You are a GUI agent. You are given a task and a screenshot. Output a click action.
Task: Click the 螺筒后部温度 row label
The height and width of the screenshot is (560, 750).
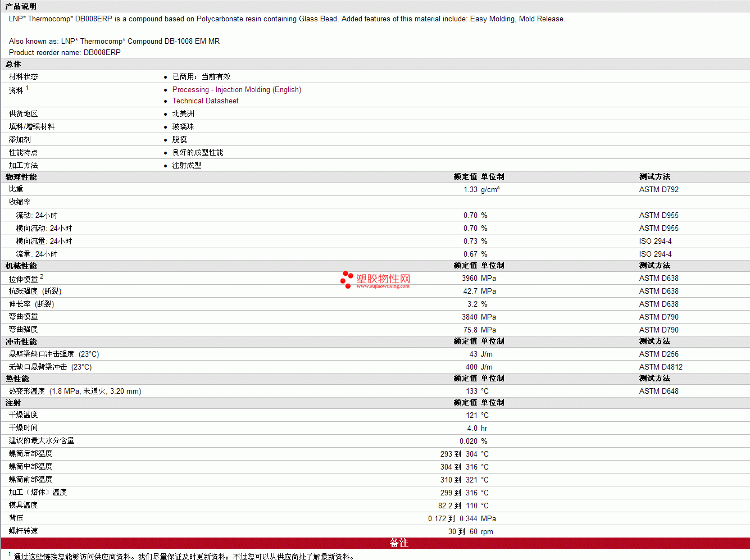tap(31, 454)
